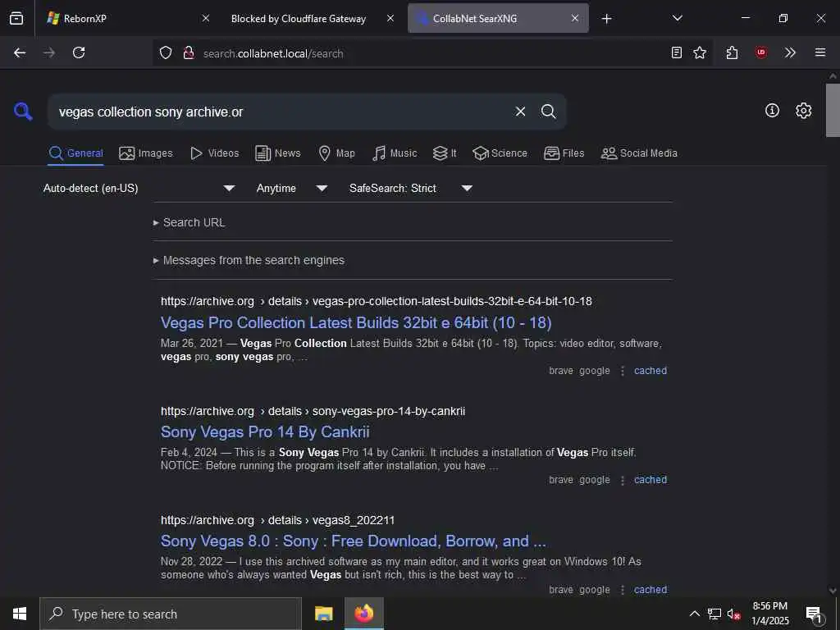Open the tracking protection shield icon
This screenshot has width=840, height=630.
coord(166,52)
